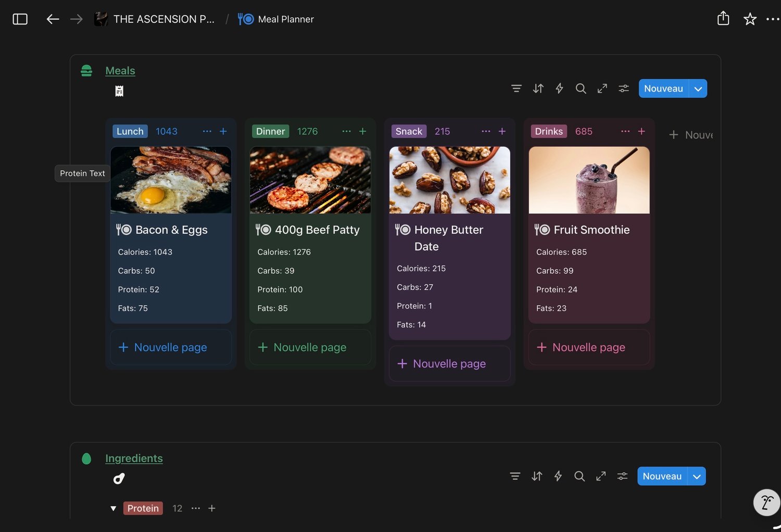Click Carbs: 99 on Fruit Smoothie card
Image resolution: width=781 pixels, height=532 pixels.
(555, 271)
